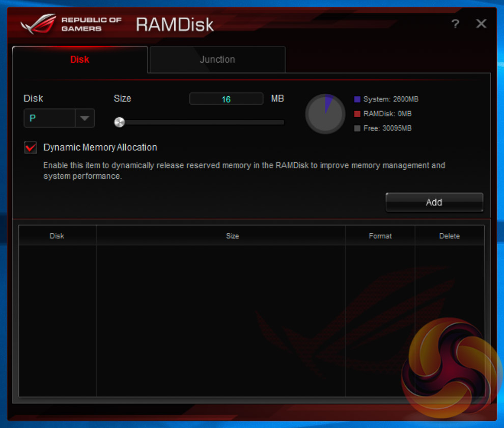Click the Format column header

click(x=380, y=236)
